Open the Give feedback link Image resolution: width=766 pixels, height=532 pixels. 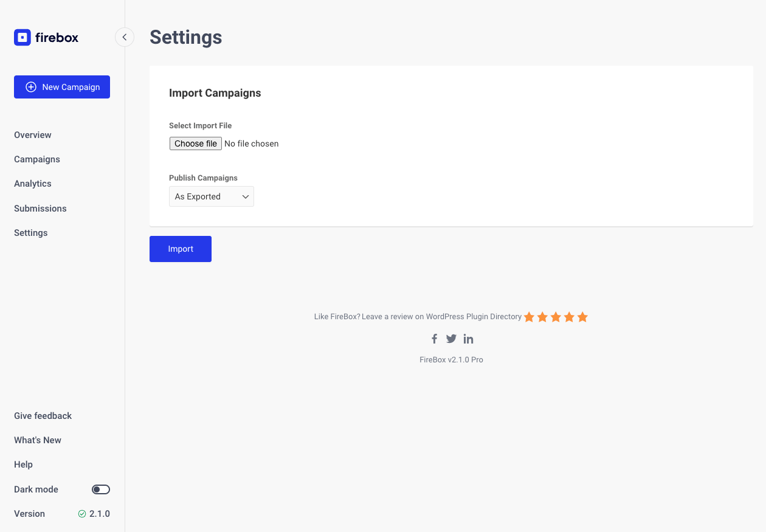tap(43, 416)
